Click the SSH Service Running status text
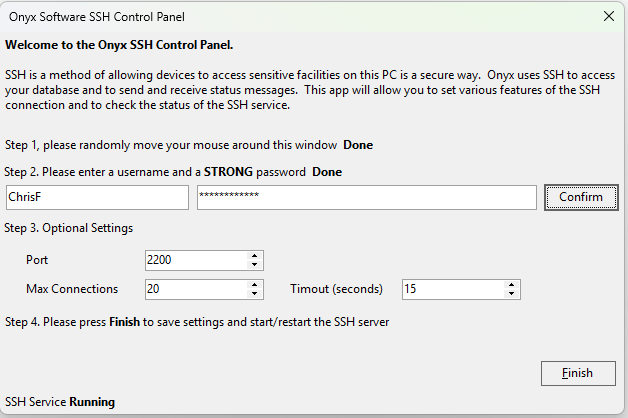Viewport: 628px width, 418px height. click(60, 402)
